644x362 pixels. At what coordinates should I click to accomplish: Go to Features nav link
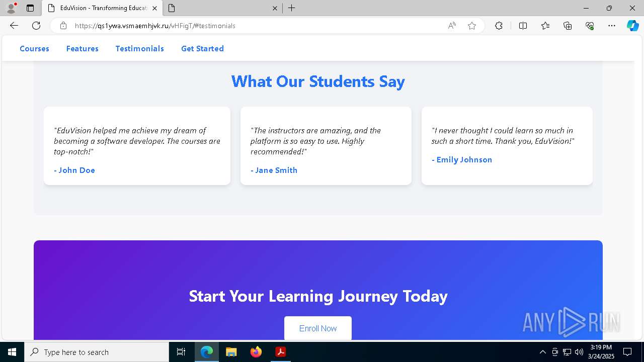click(x=83, y=49)
